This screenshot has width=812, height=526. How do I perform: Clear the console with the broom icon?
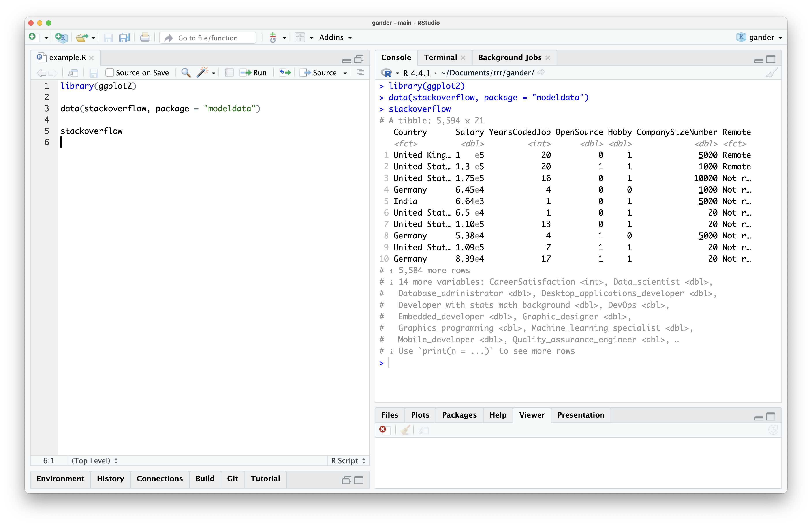coord(771,72)
